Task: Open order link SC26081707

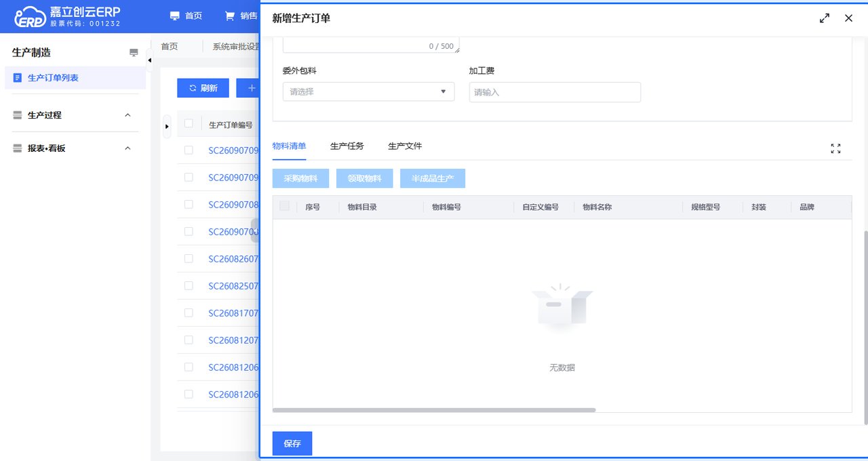Action: click(x=233, y=313)
